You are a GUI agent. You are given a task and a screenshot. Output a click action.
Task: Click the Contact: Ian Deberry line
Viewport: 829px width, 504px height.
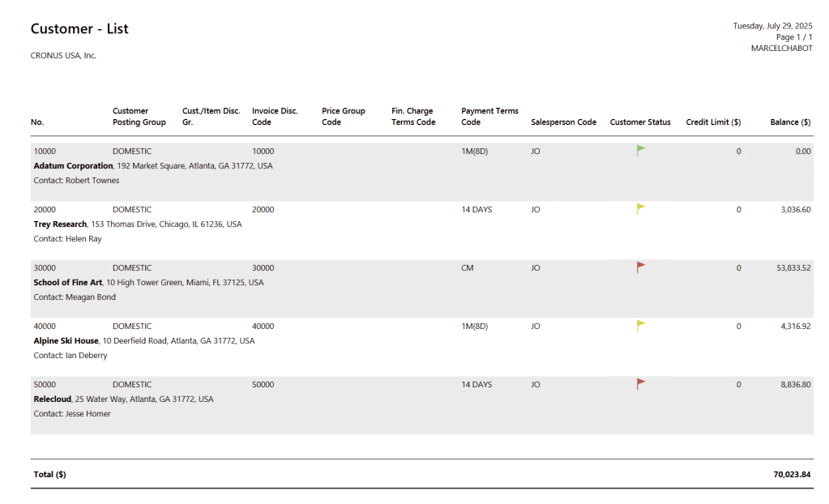click(x=71, y=356)
